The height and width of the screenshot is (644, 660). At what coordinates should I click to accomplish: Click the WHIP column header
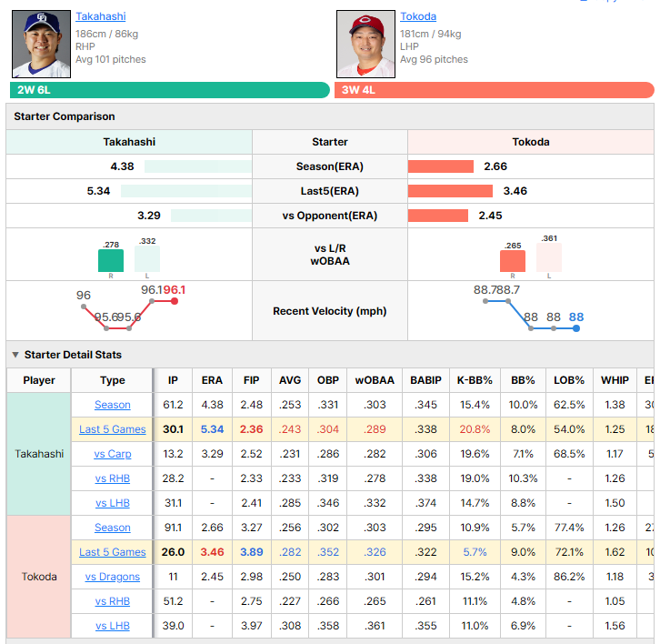coord(615,380)
